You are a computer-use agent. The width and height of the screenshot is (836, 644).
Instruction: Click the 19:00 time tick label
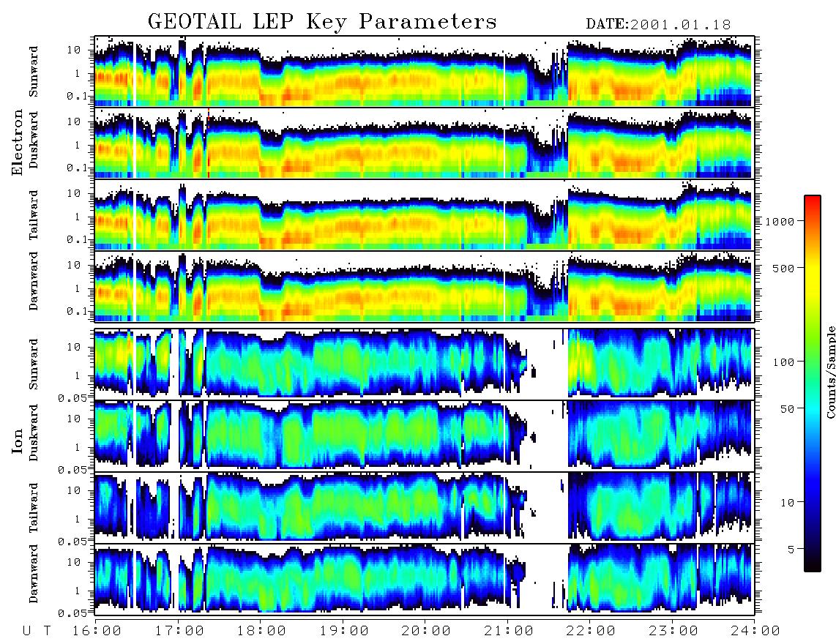pos(344,631)
